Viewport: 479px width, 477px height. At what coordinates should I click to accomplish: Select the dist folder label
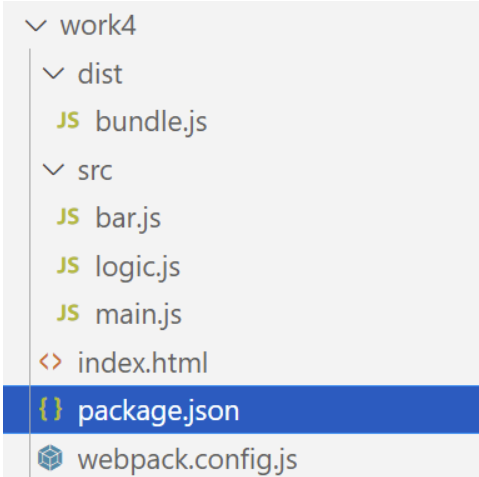click(x=100, y=73)
